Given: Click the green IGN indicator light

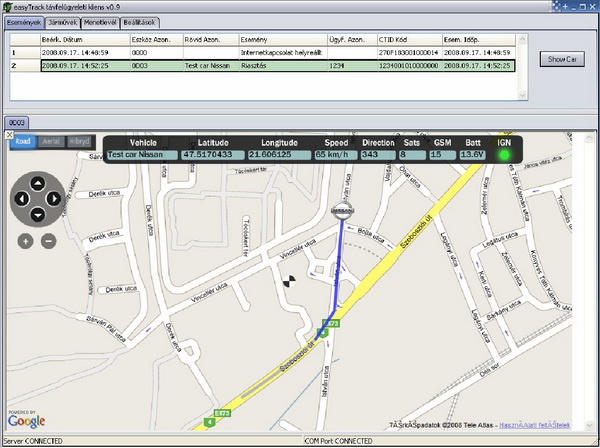Looking at the screenshot, I should (x=504, y=155).
